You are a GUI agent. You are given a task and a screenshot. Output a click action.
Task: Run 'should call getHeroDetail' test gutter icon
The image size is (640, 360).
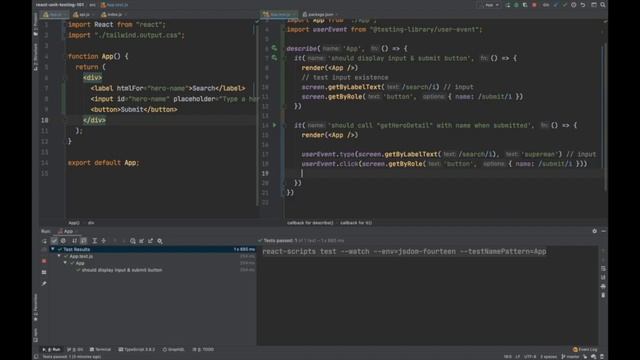tap(274, 125)
